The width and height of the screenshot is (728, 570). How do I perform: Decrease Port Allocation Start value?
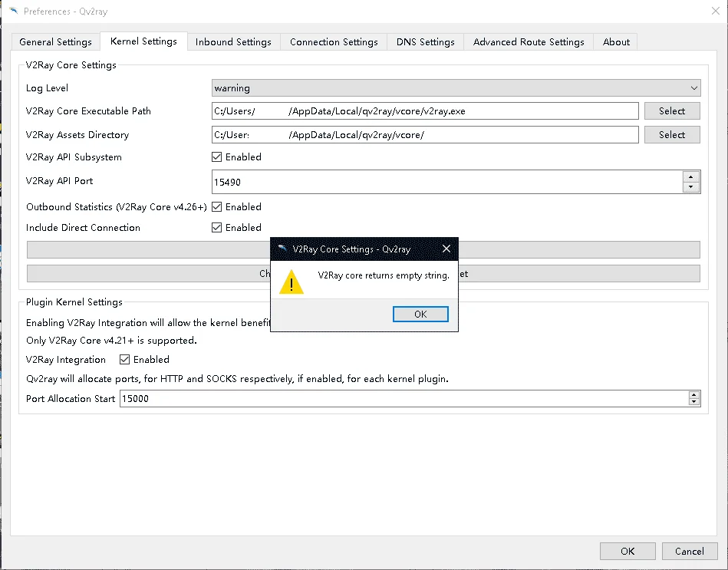(x=694, y=402)
